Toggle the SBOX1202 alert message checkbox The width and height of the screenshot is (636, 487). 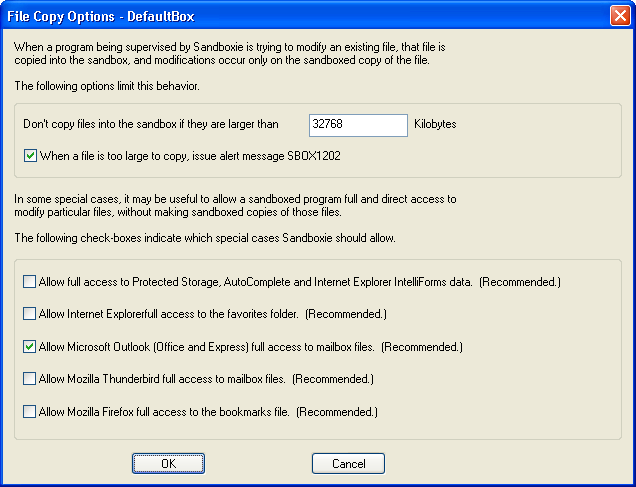coord(30,156)
